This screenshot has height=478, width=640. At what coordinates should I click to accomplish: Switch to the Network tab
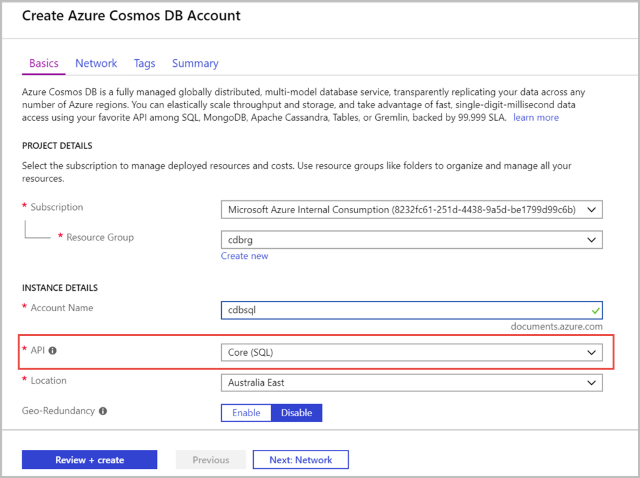pyautogui.click(x=96, y=63)
